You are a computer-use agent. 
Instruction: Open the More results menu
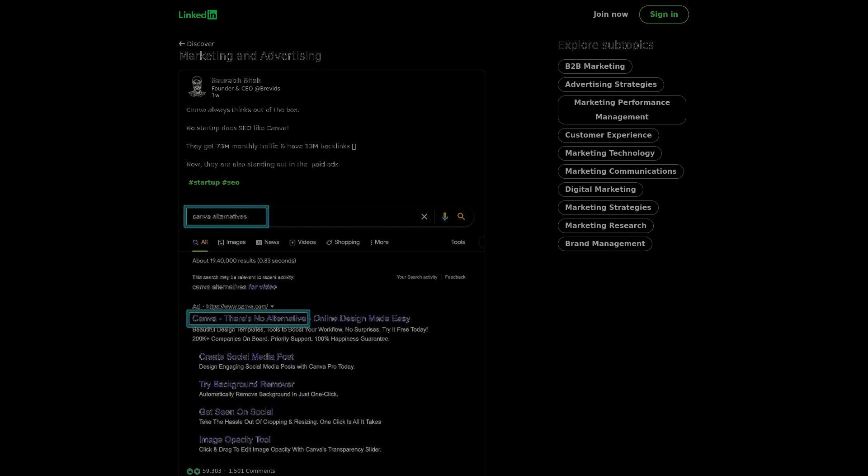coord(379,243)
